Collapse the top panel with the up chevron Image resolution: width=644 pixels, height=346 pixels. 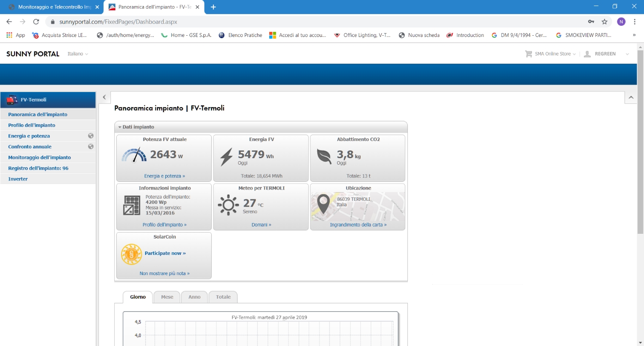click(631, 98)
